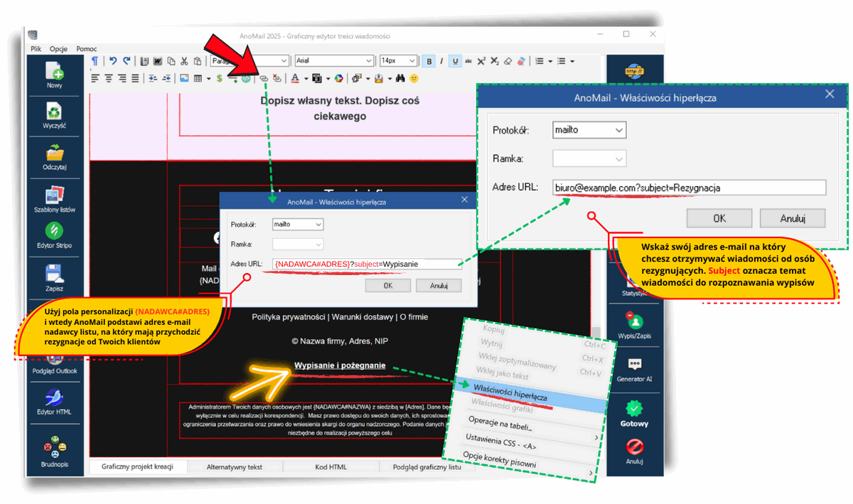The image size is (853, 504).
Task: Launch Edytor Stripo
Action: coord(55,231)
